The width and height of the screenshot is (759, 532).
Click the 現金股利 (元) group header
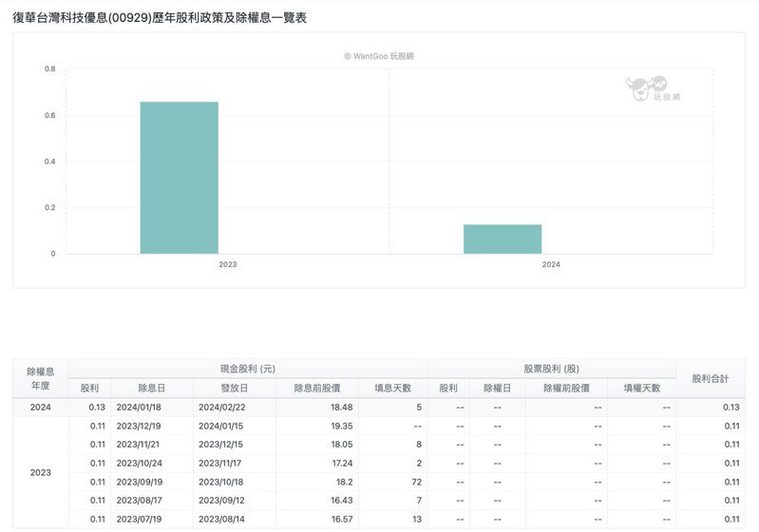[x=248, y=369]
